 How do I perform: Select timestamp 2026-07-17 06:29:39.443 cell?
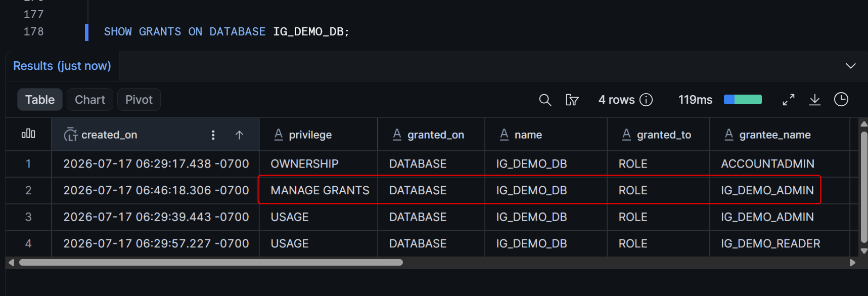coord(156,217)
